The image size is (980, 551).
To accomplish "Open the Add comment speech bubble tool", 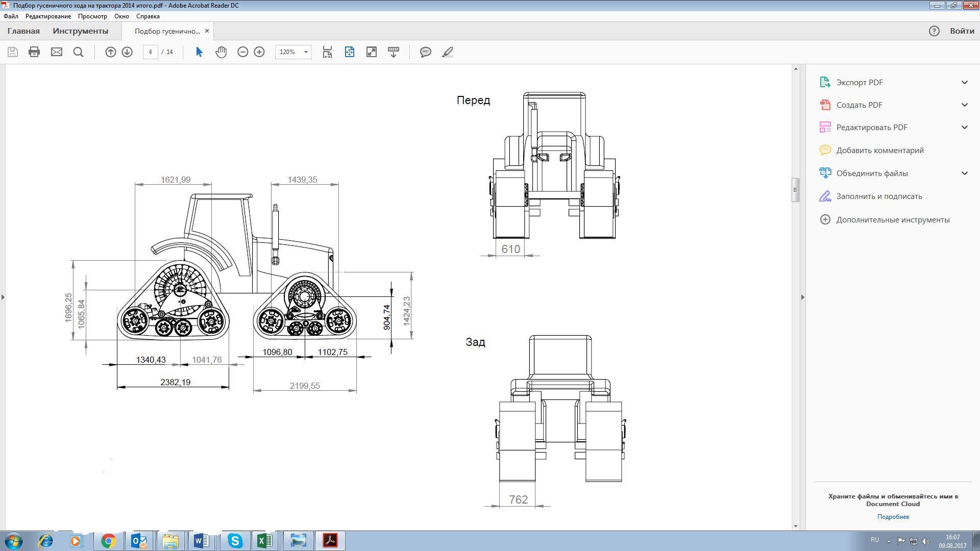I will pyautogui.click(x=425, y=52).
